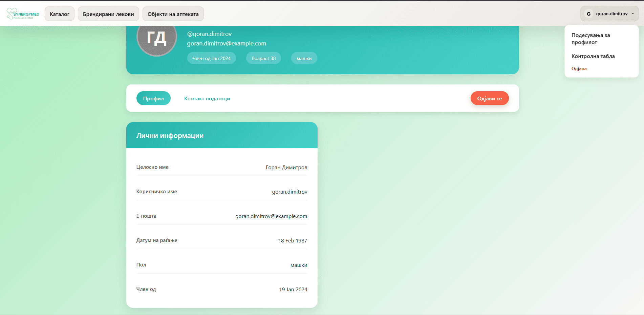
Task: Choose Одјава in the user menu
Action: tap(579, 69)
